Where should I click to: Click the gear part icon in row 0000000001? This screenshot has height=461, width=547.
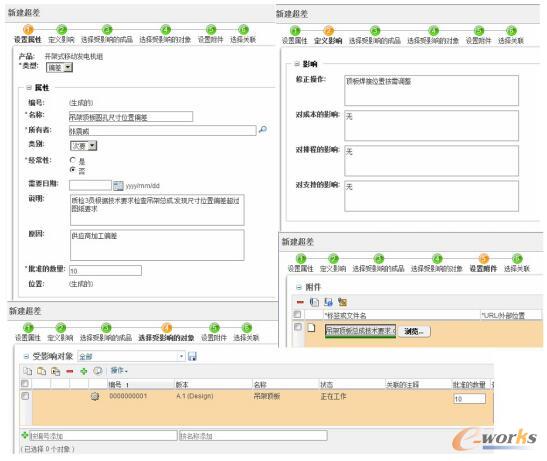coord(95,396)
